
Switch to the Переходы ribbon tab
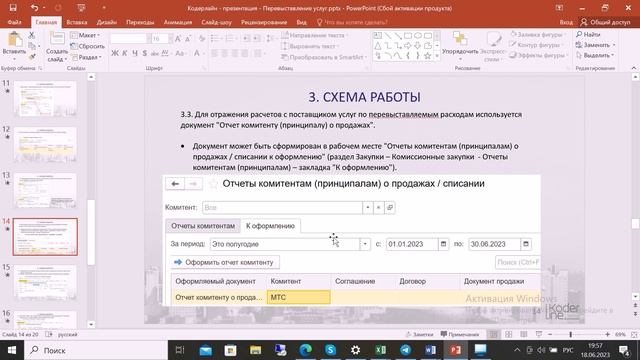(x=140, y=22)
